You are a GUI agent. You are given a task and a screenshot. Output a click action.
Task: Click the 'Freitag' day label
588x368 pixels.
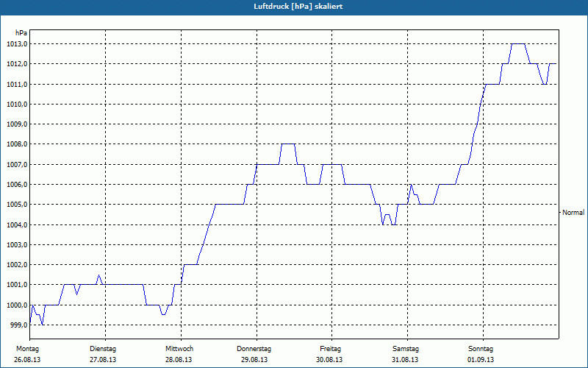[x=330, y=349]
